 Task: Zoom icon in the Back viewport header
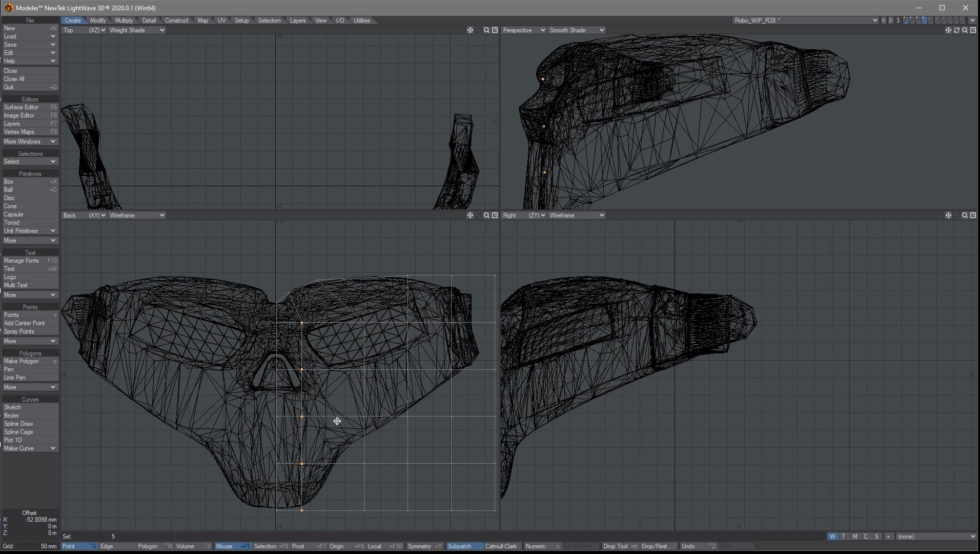pos(486,215)
